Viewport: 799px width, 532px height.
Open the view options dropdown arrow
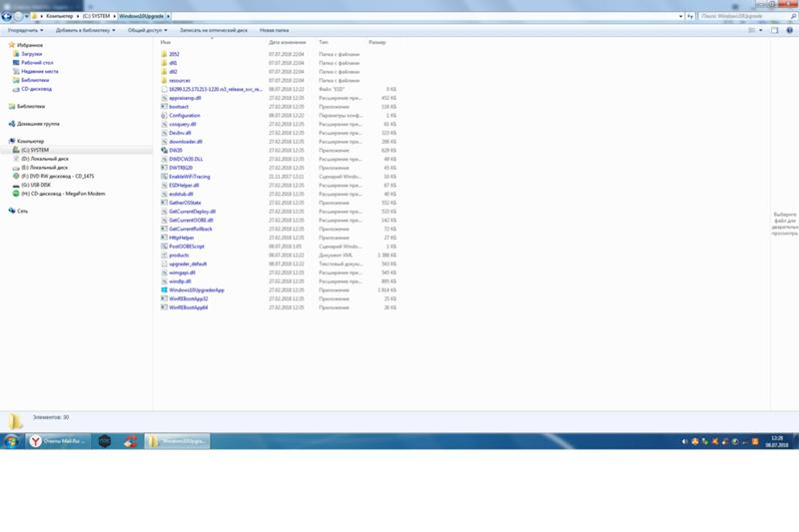(x=761, y=31)
